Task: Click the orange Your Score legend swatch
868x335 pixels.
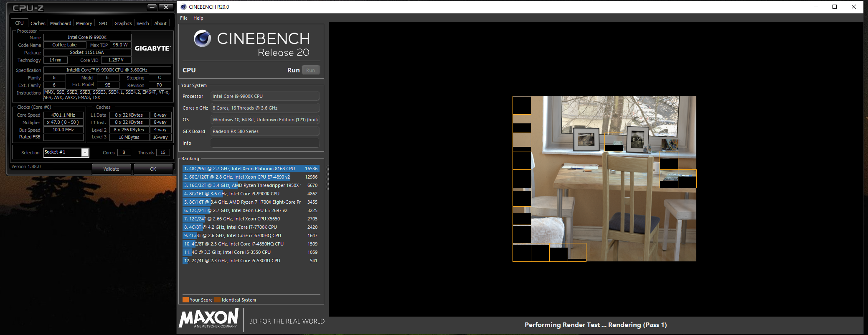Action: pos(186,300)
